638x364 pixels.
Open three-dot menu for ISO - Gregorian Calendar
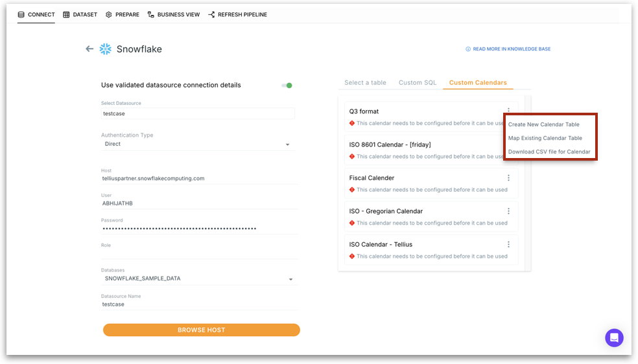tap(509, 211)
